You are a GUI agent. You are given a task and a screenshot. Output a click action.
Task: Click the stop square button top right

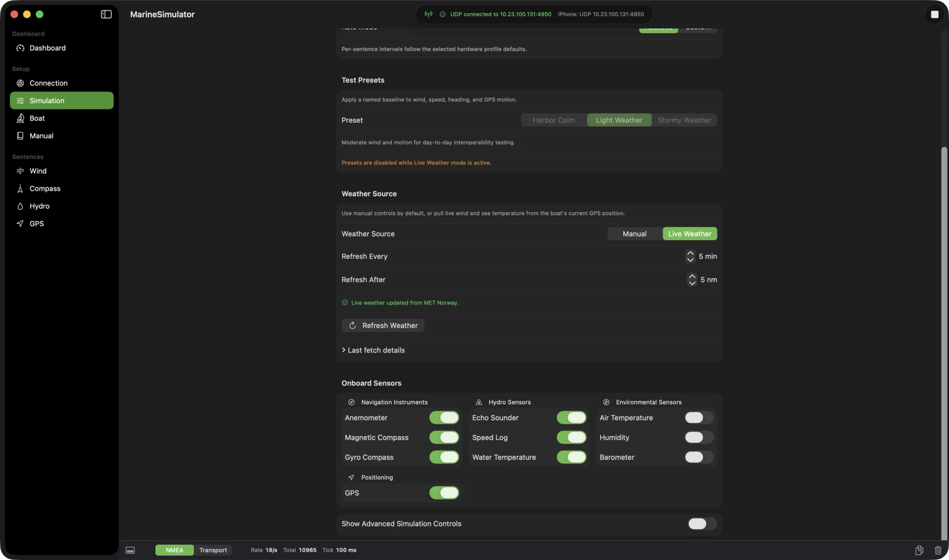tap(934, 14)
